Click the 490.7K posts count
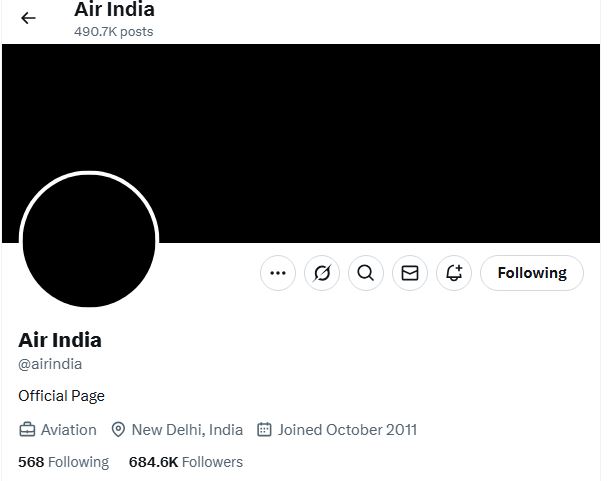Screen dimensions: 613x481 coord(113,31)
